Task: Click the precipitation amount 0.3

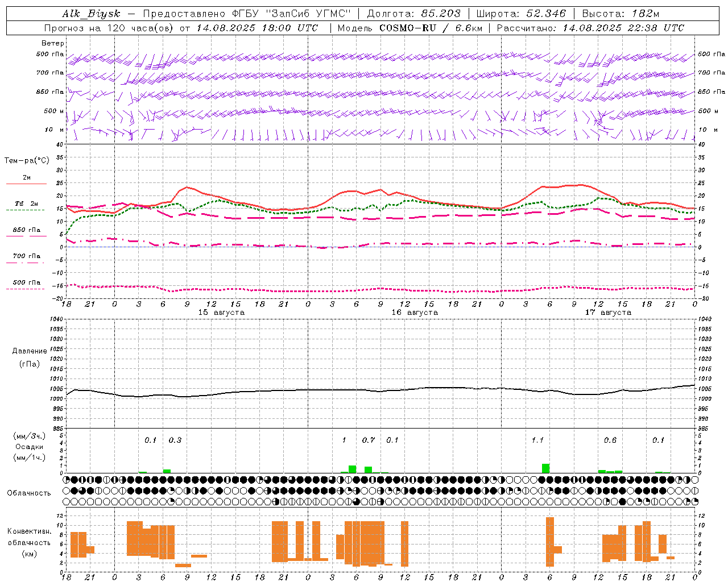Action: coord(175,440)
